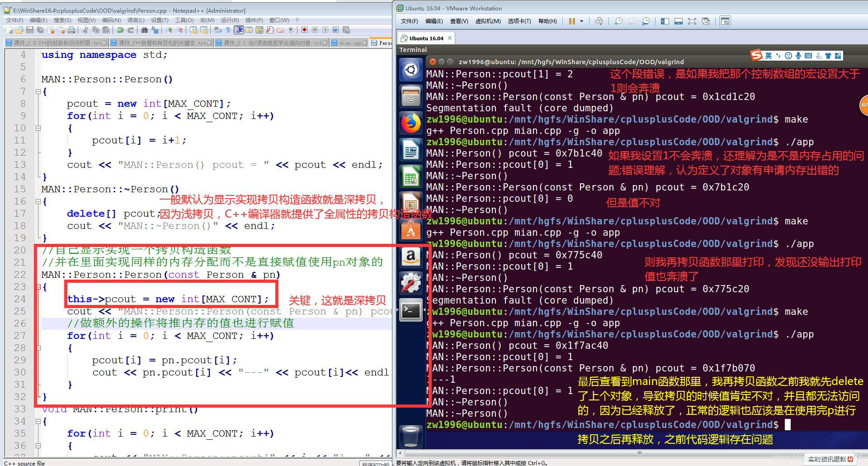Screen dimensions: 868x466
Task: Click the Save All icon in Notepad++
Action: [40, 30]
